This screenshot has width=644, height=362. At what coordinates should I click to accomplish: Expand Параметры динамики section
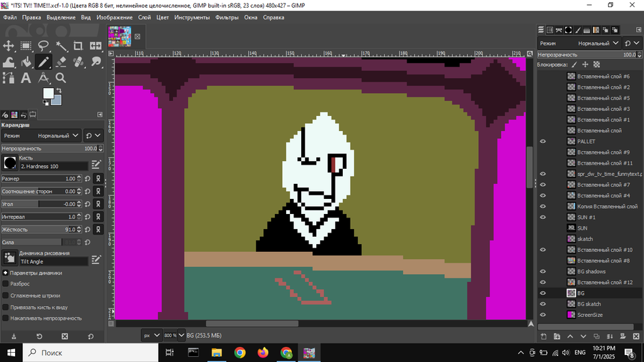(5, 273)
